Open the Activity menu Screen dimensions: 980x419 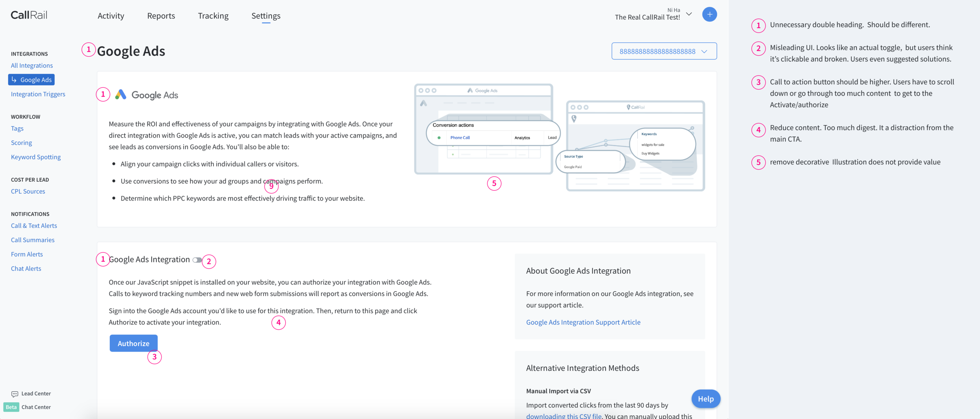click(x=111, y=16)
